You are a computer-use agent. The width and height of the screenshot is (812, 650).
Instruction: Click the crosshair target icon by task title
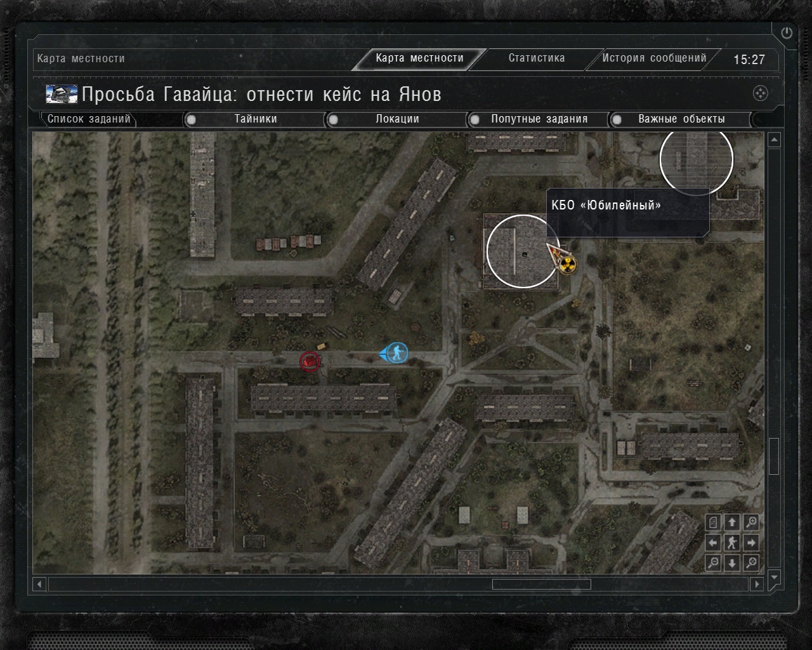point(760,94)
